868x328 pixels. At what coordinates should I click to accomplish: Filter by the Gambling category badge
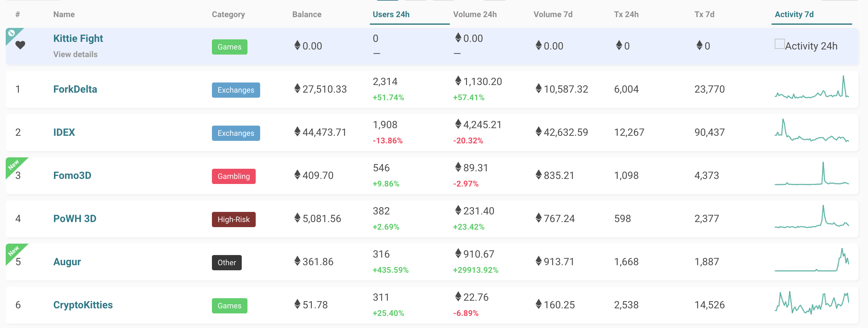(233, 176)
